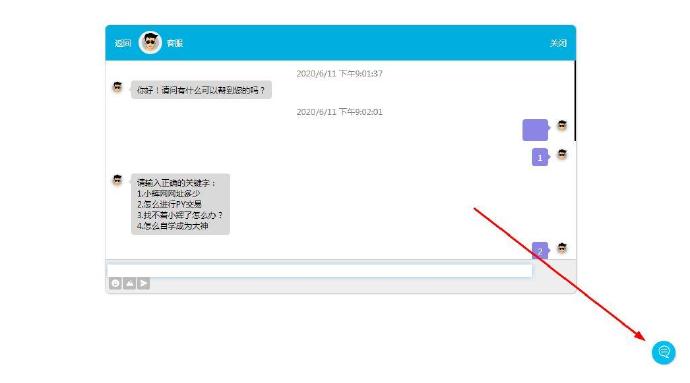This screenshot has height=383, width=690.
Task: Click the numbered keyword list message
Action: click(180, 204)
